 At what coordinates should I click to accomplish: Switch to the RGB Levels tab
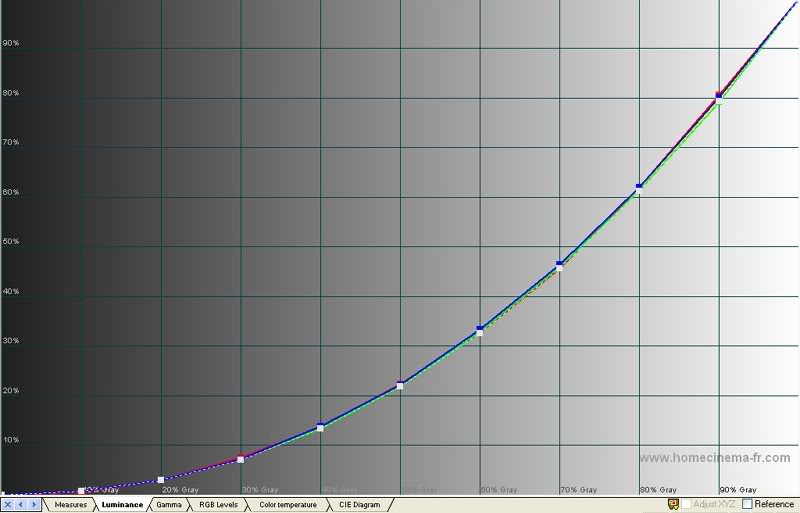click(x=218, y=505)
